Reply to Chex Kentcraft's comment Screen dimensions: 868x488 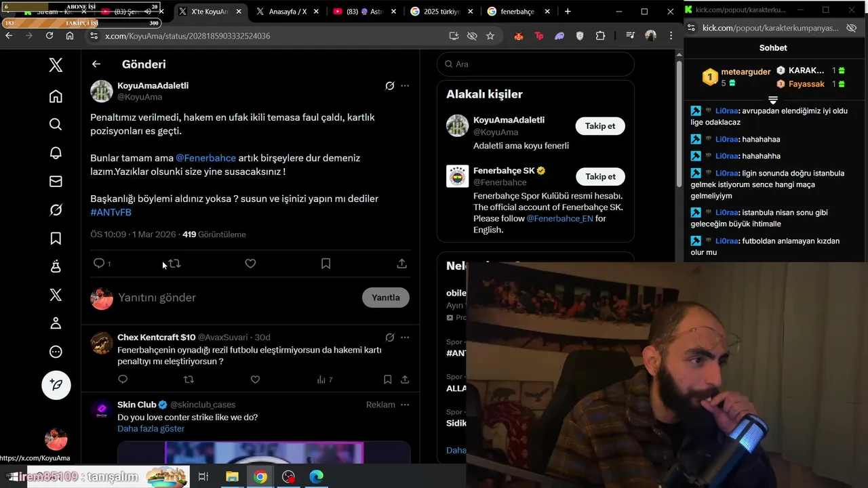123,380
